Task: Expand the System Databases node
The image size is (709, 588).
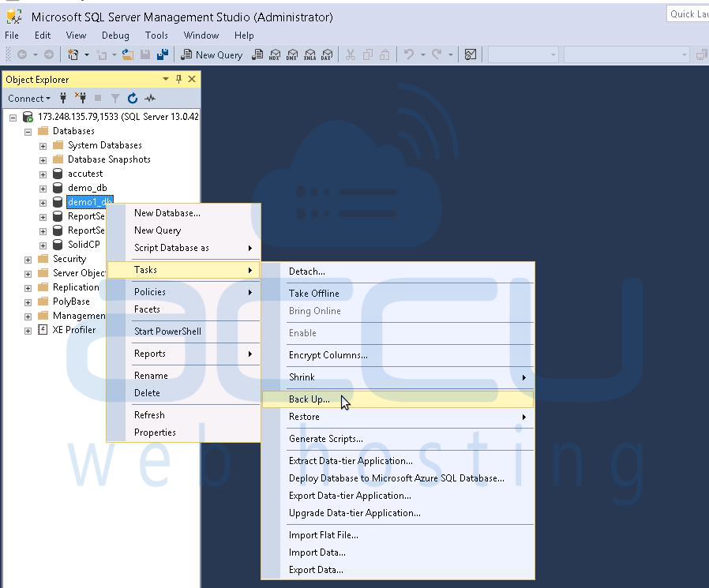Action: click(x=43, y=146)
